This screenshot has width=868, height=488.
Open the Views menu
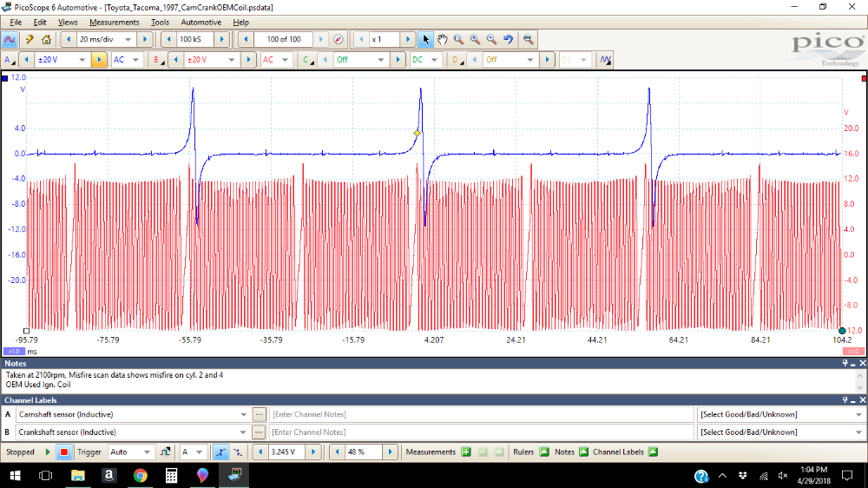coord(68,23)
